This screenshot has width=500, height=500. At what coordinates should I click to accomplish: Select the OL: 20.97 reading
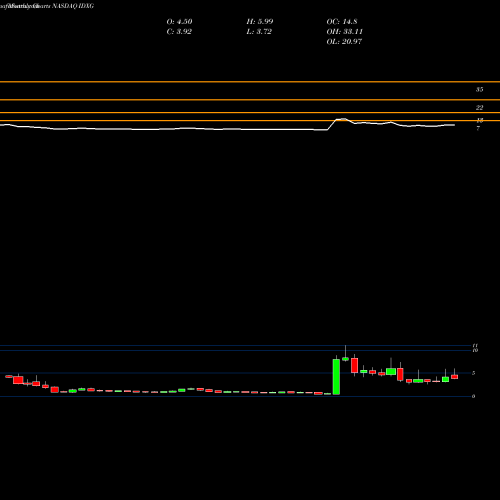coord(344,42)
